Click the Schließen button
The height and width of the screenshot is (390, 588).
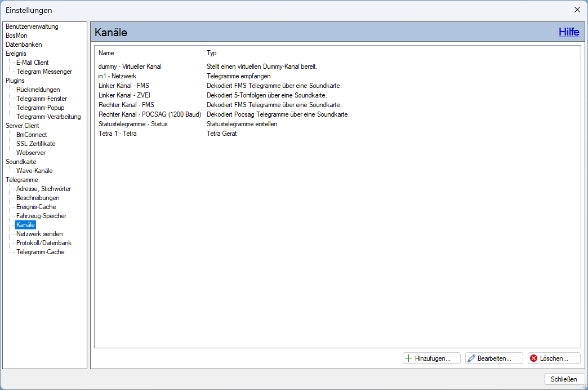coord(564,379)
